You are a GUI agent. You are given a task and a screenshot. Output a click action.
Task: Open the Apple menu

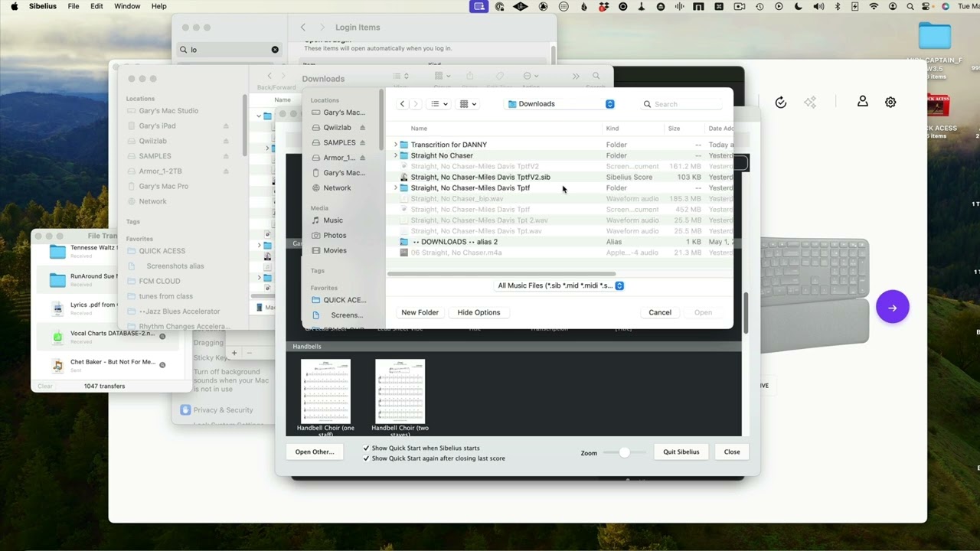click(14, 6)
